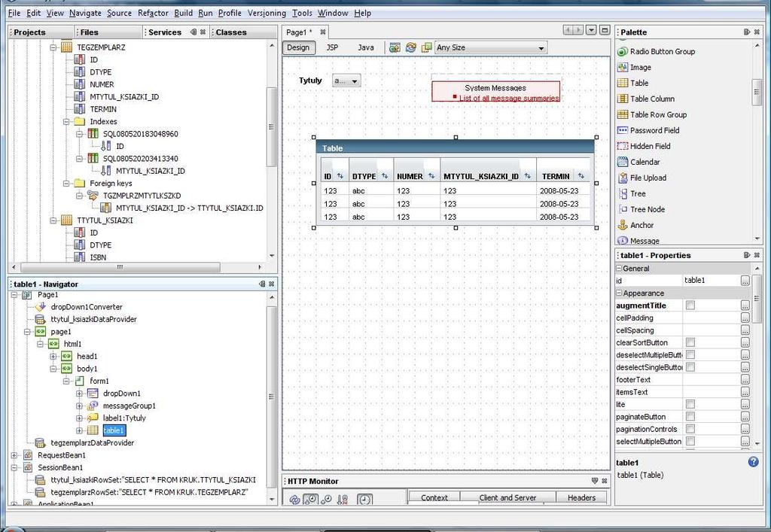The height and width of the screenshot is (532, 771).
Task: Expand the head1 node in Navigator
Action: click(53, 356)
